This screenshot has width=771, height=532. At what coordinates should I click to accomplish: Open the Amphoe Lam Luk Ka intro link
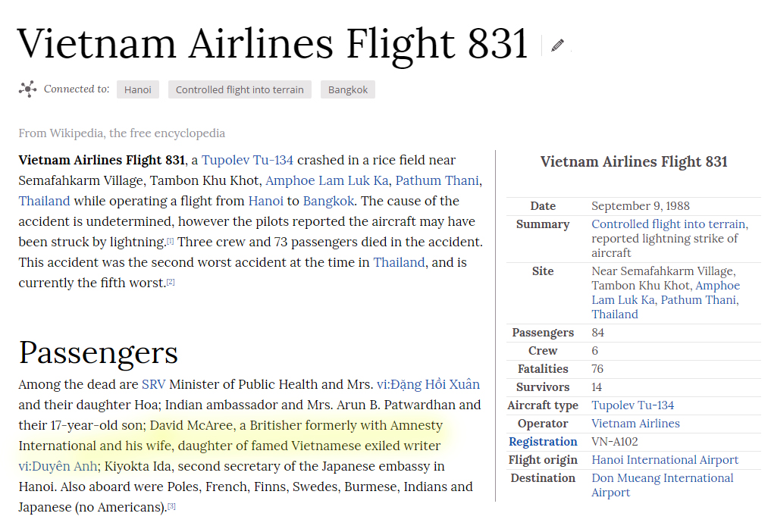tap(327, 181)
